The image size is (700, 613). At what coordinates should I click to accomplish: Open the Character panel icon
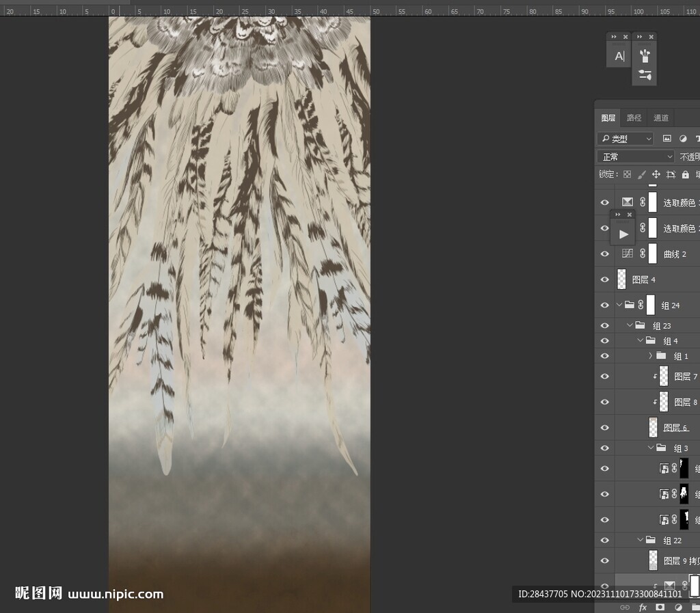619,56
